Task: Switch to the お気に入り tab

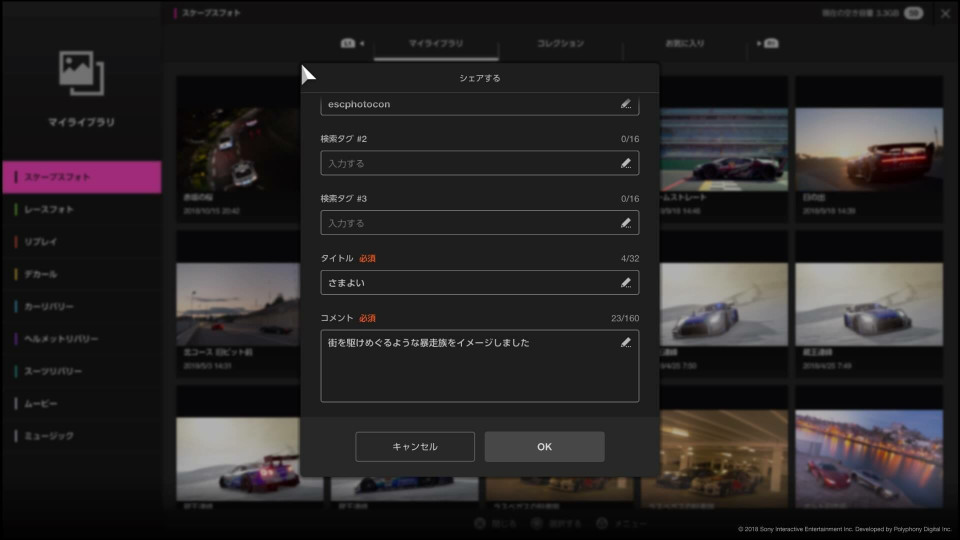Action: pos(684,44)
